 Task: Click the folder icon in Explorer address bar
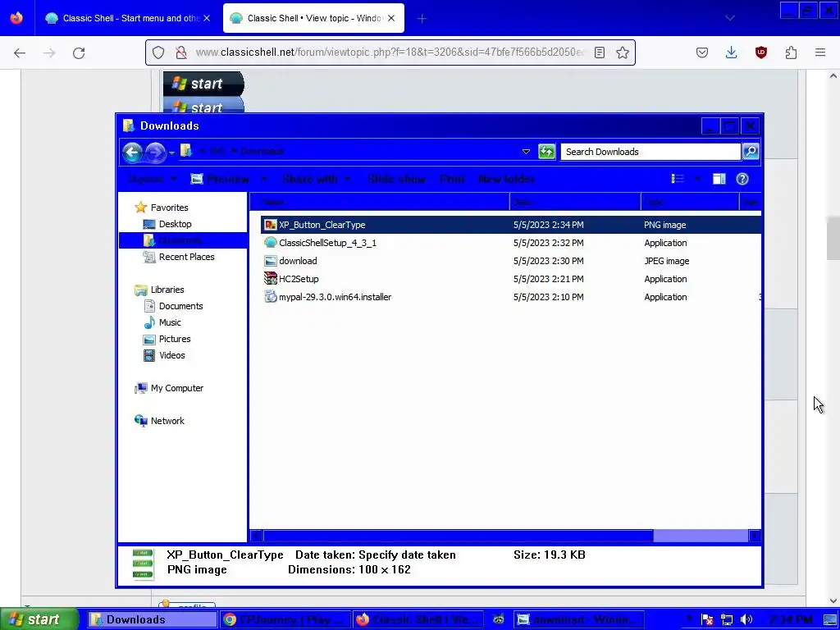pyautogui.click(x=186, y=151)
